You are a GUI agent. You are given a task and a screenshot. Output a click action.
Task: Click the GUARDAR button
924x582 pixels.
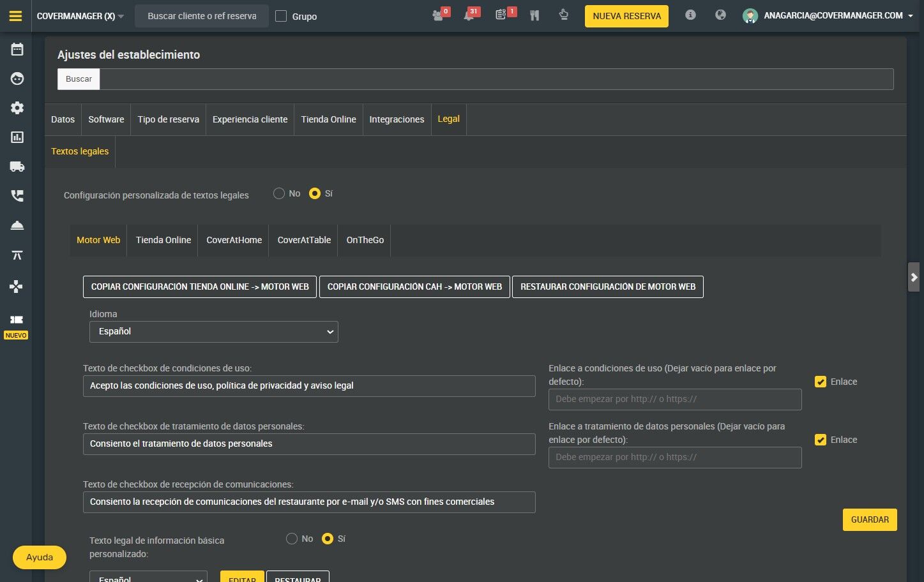click(x=870, y=519)
